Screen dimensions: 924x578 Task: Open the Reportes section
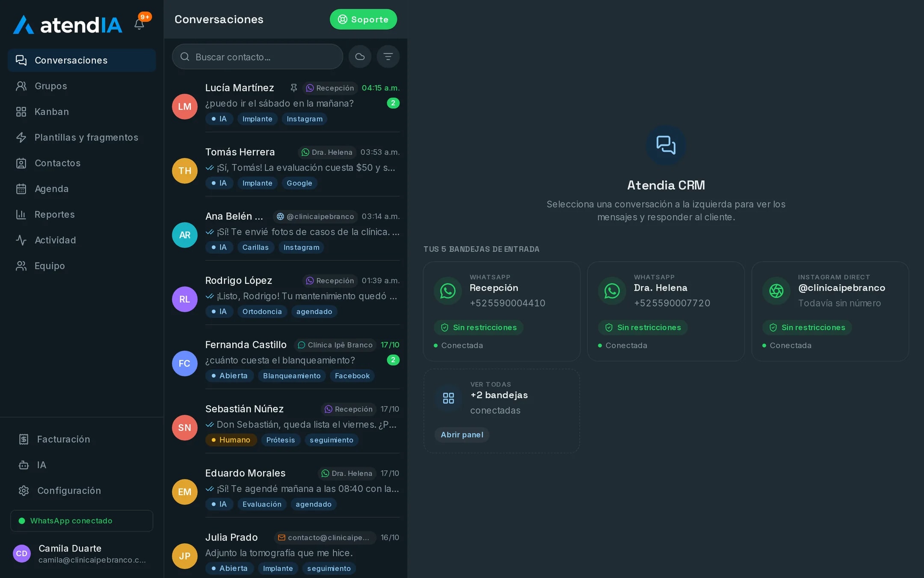82,215
